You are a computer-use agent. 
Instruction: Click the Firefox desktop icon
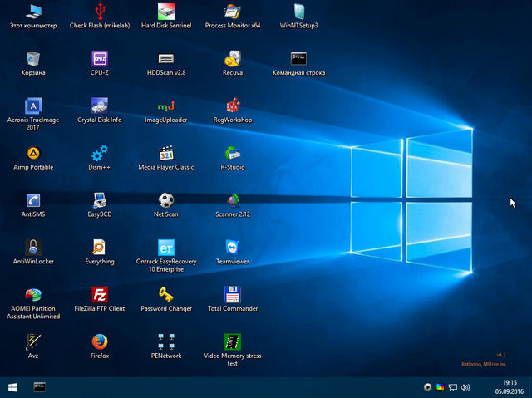[100, 341]
